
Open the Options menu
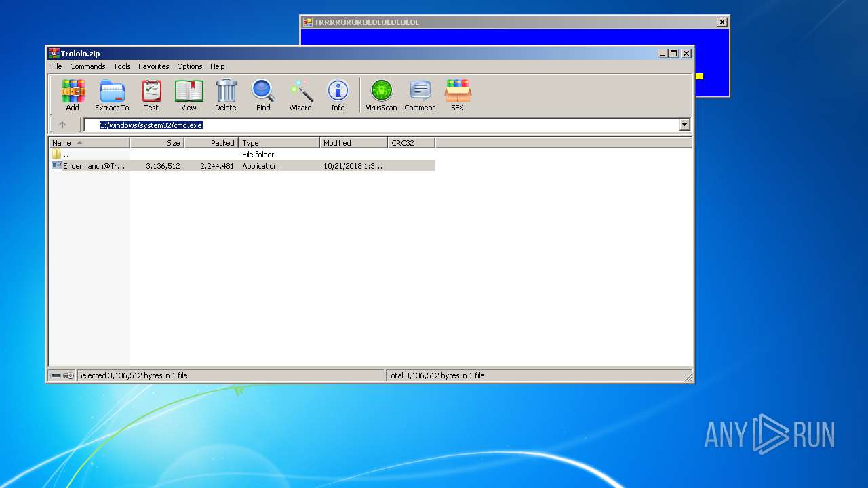(x=190, y=66)
